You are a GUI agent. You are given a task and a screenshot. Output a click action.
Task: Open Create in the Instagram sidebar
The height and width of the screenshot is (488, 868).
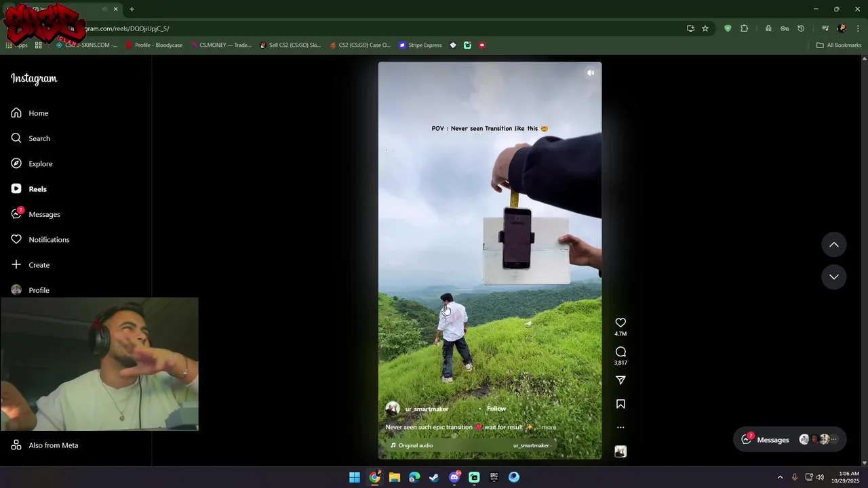[31, 265]
